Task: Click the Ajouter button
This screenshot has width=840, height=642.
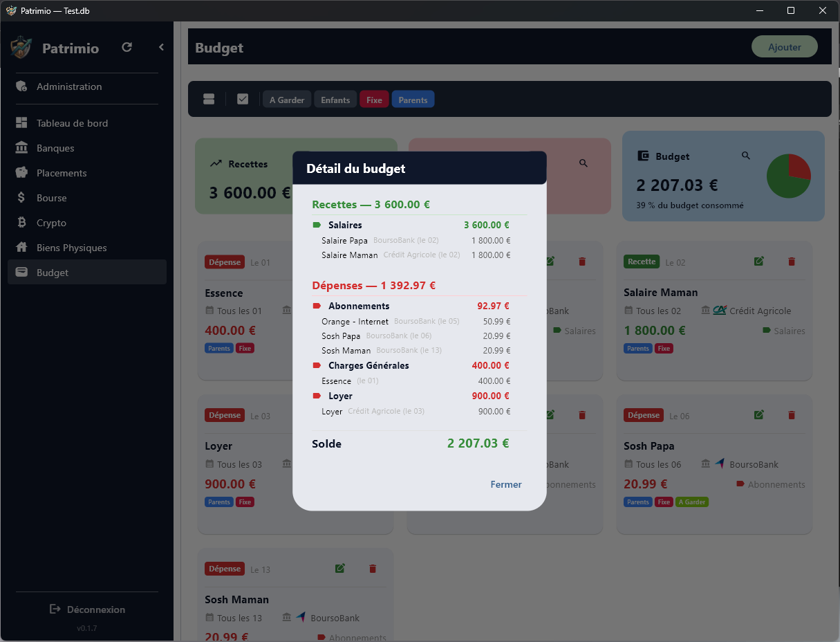Action: [785, 47]
